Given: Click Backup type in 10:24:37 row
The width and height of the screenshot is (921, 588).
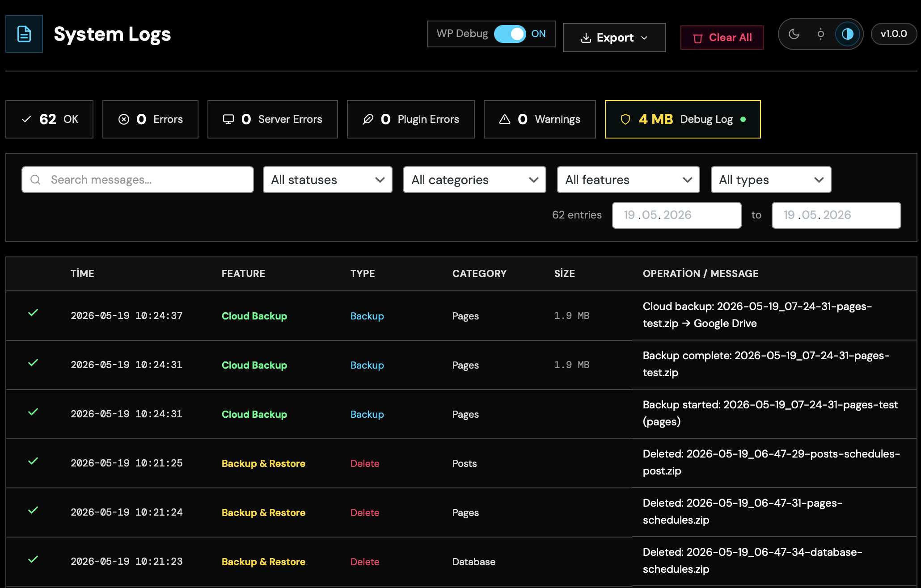Looking at the screenshot, I should tap(367, 316).
